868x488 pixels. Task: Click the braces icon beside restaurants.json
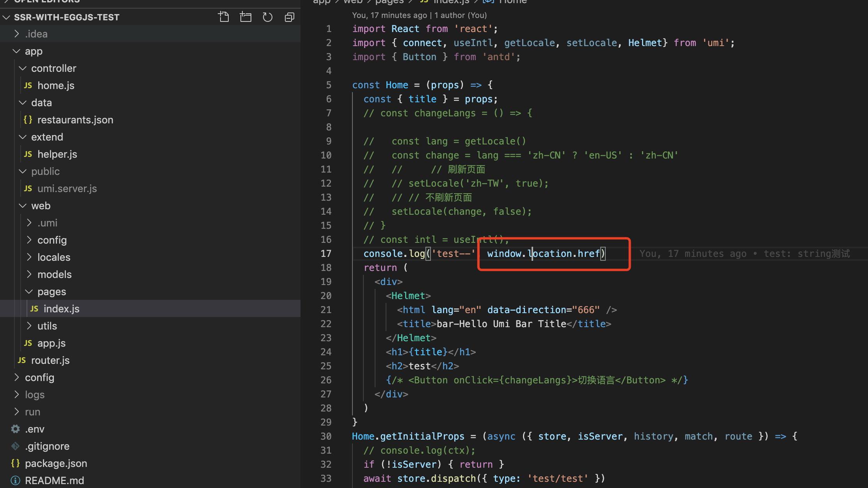click(28, 119)
